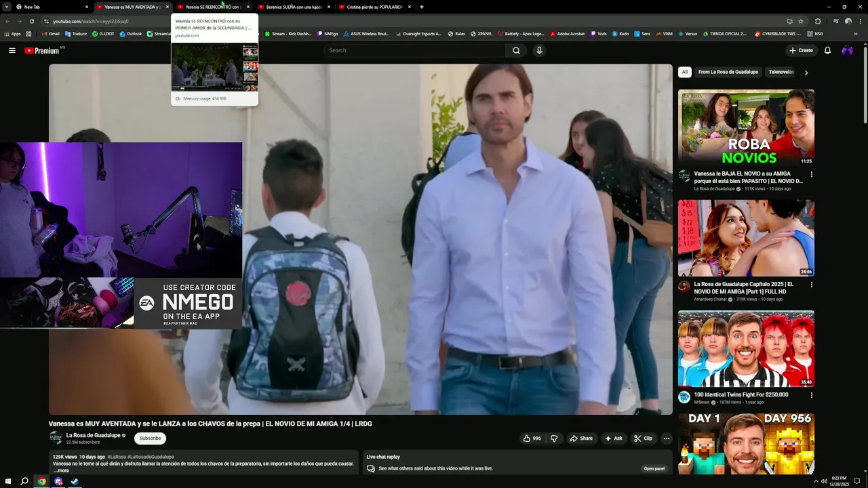Open the Adobe Acrobat bookmark

coord(567,33)
